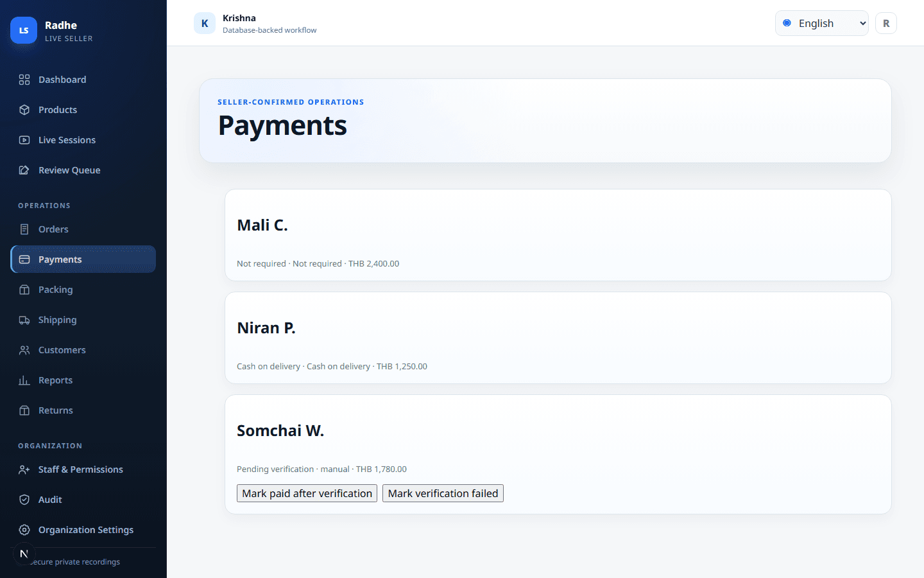Go to Shipping
Image resolution: width=924 pixels, height=578 pixels.
[83, 320]
